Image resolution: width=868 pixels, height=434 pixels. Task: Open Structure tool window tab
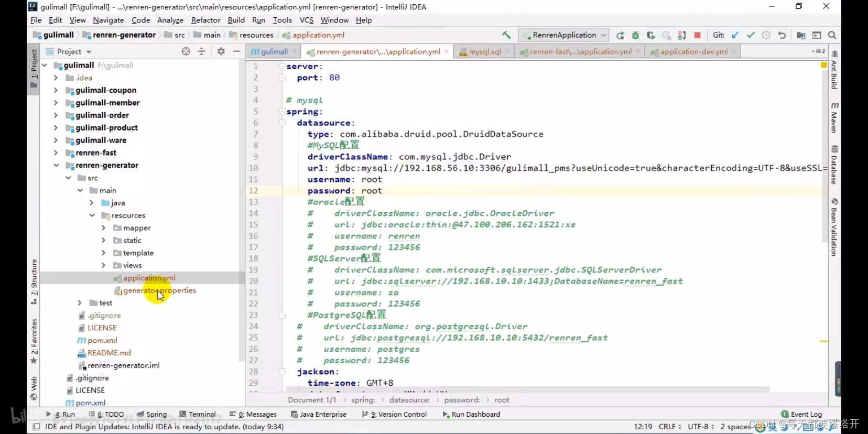tap(34, 281)
